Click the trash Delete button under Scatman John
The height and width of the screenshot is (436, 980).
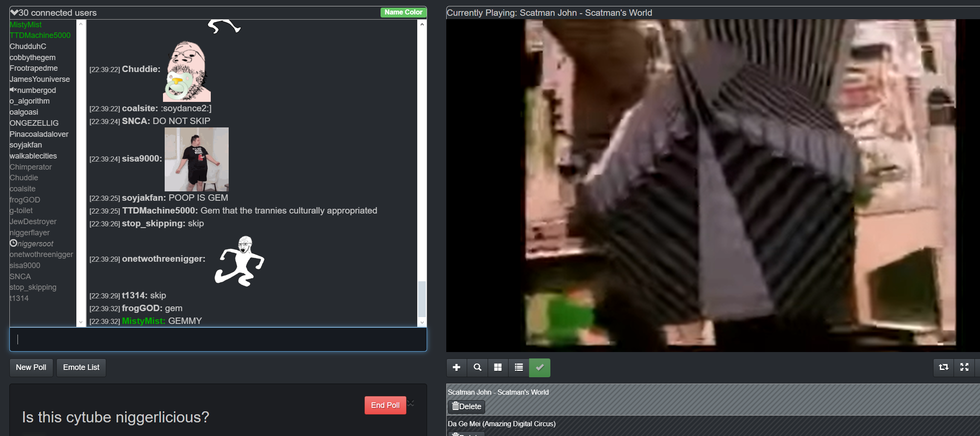click(466, 407)
